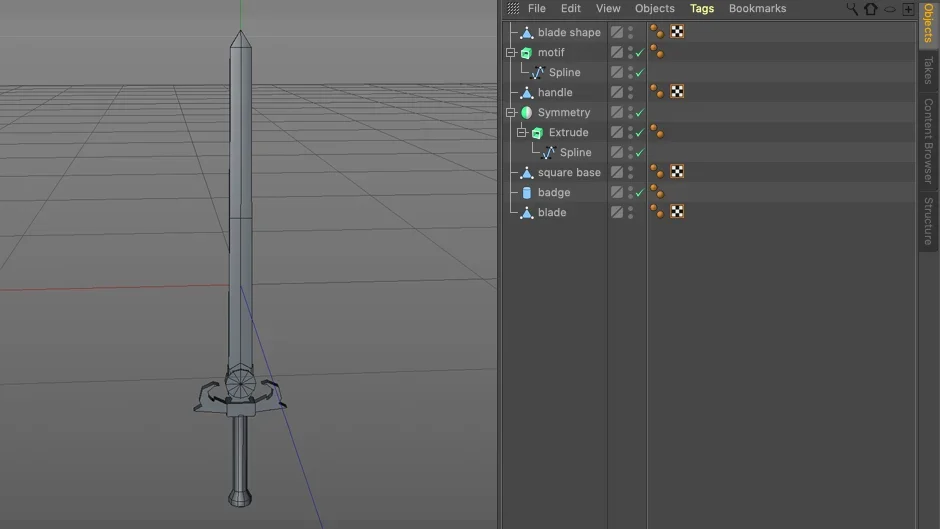
Task: Click the eye filter icon in header
Action: (x=890, y=9)
